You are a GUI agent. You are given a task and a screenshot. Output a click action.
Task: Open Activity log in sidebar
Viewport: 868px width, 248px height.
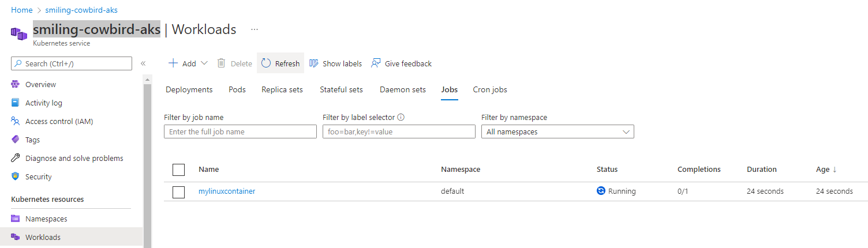click(43, 103)
